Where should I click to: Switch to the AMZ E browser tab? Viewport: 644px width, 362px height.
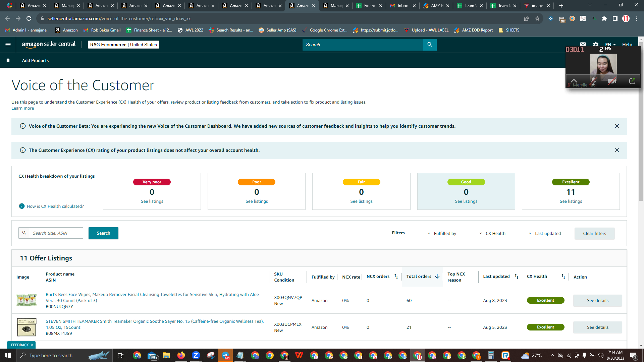(436, 6)
